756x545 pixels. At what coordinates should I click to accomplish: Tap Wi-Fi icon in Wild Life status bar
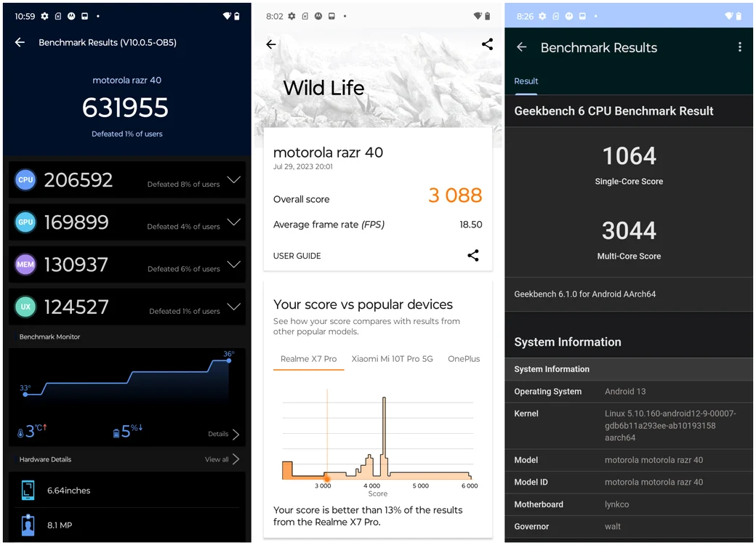click(478, 16)
